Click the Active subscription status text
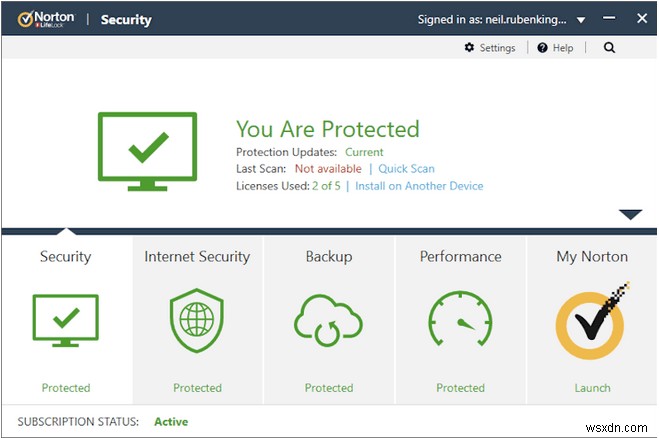Image resolution: width=659 pixels, height=438 pixels. 171,422
